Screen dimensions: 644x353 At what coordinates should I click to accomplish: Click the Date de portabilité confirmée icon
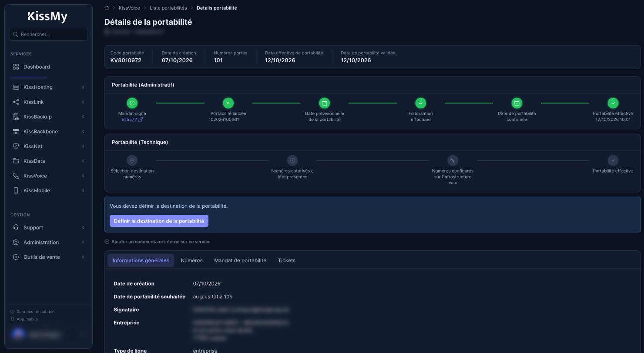[x=517, y=103]
